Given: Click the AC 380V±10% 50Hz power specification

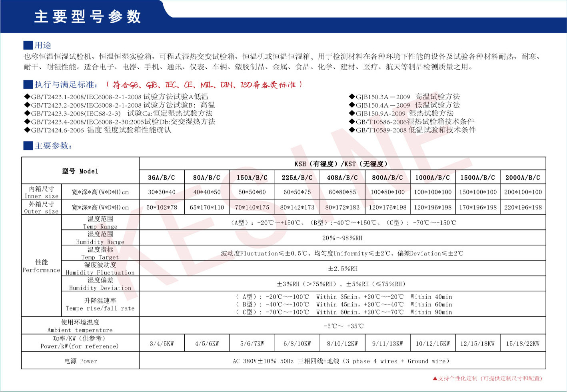Looking at the screenshot, I should click(x=342, y=361).
